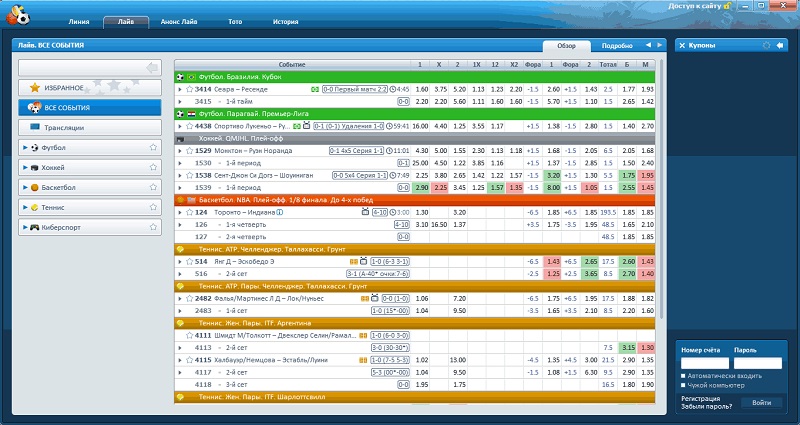Click the favorite star next to Футбол

pos(153,147)
